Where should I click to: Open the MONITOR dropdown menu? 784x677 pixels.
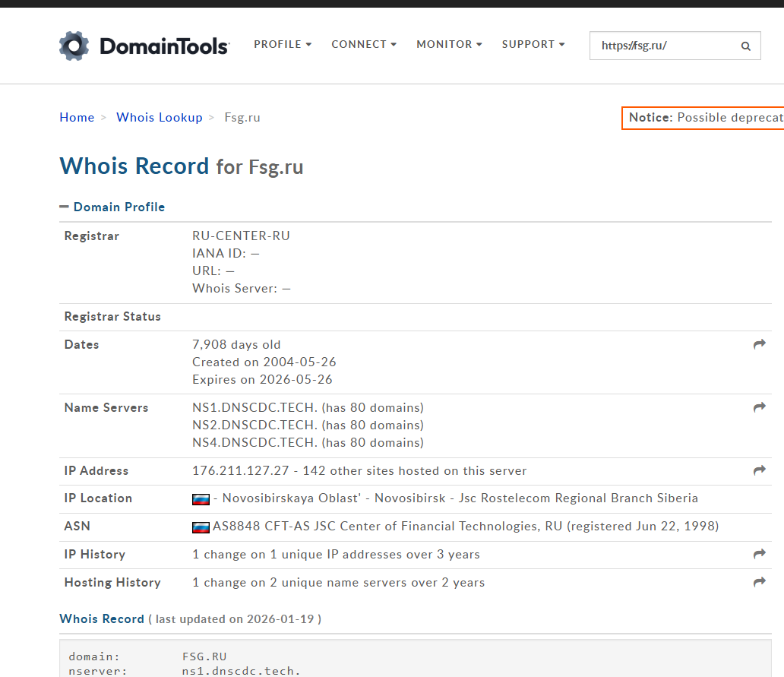(449, 45)
